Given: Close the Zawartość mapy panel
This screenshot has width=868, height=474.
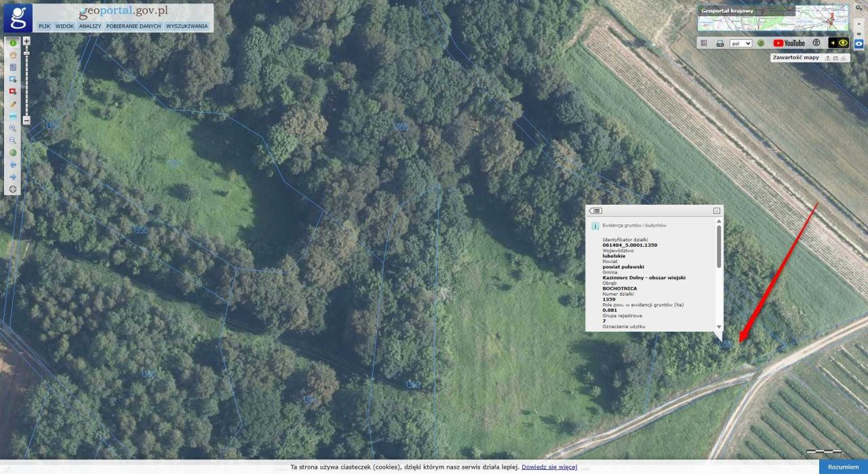Looking at the screenshot, I should tap(844, 58).
